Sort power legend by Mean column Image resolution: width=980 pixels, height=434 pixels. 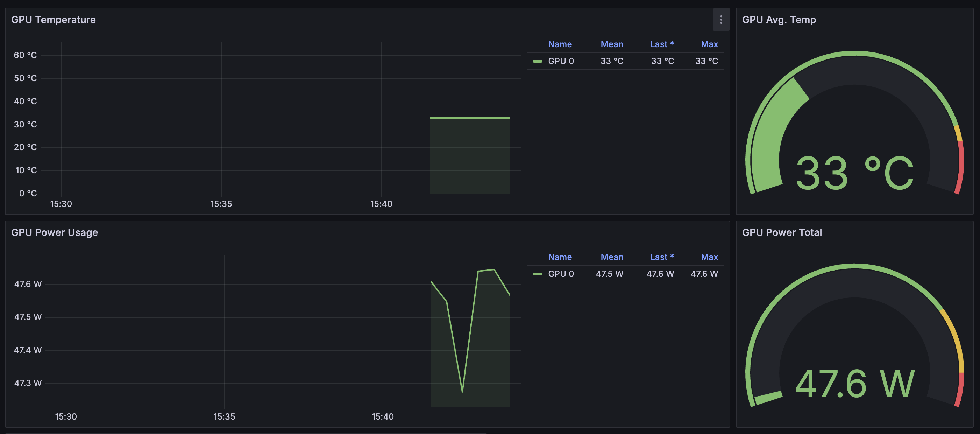click(x=612, y=257)
